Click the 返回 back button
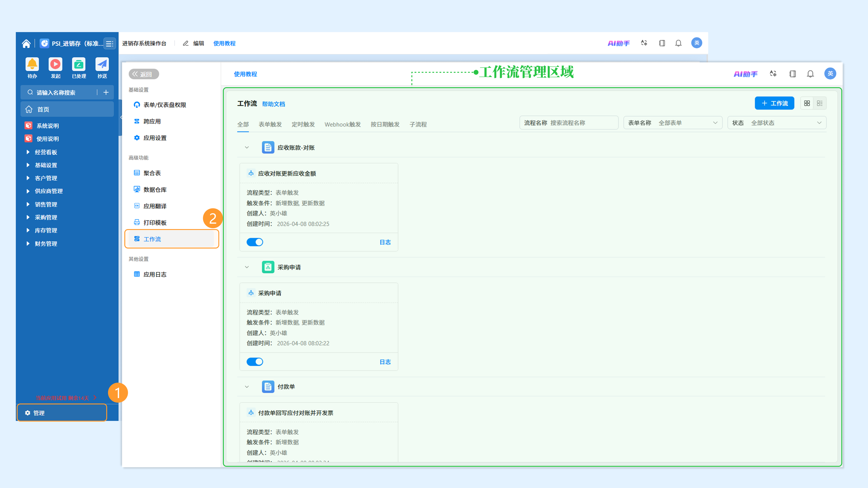868x488 pixels. [144, 74]
